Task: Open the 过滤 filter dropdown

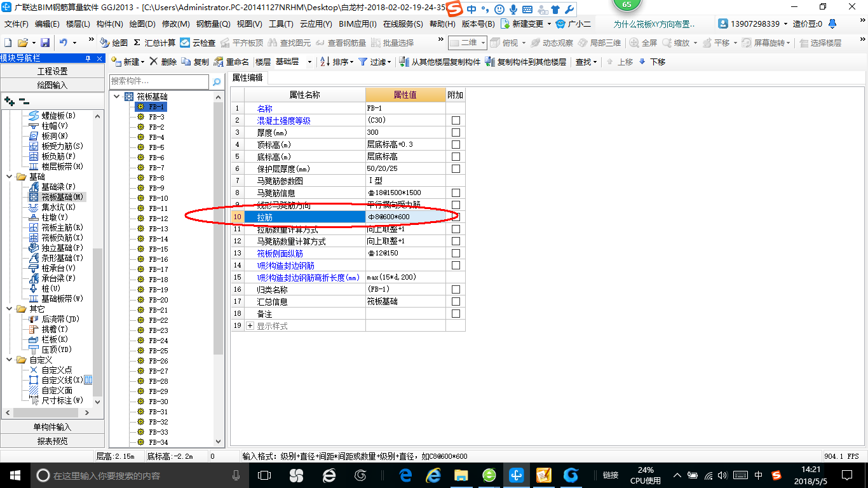Action: click(374, 62)
